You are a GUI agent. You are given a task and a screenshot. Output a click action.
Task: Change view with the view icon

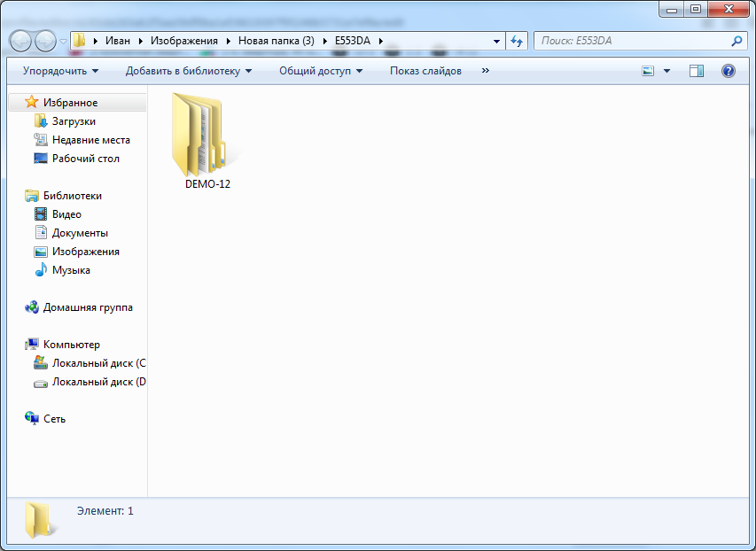click(x=648, y=71)
